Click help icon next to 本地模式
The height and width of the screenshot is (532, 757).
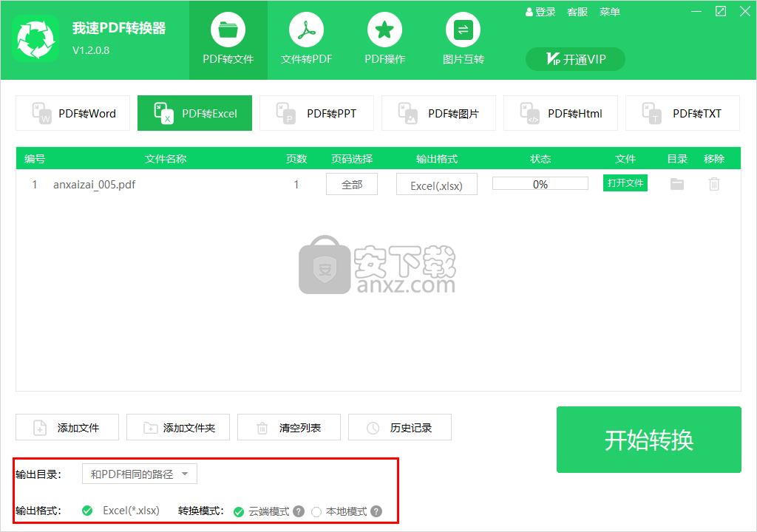[x=376, y=511]
